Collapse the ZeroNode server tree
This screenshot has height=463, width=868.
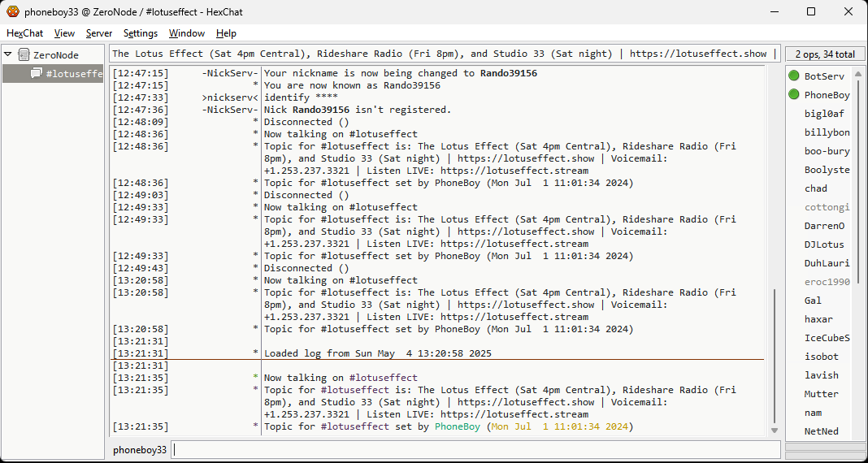coord(8,55)
